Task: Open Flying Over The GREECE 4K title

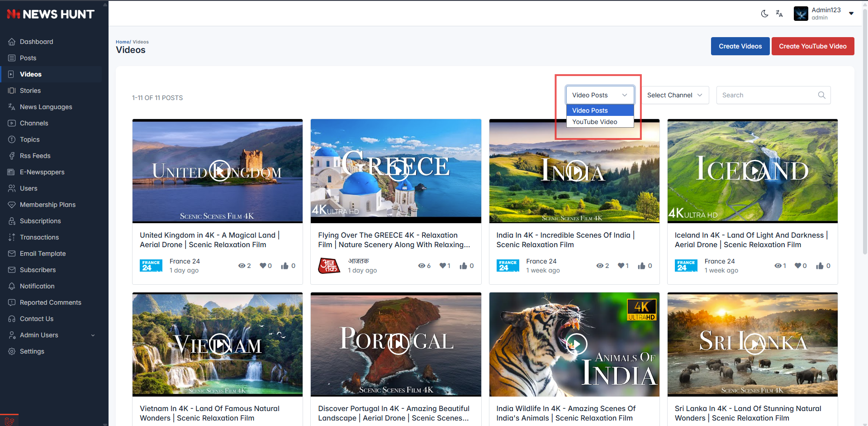Action: [394, 240]
